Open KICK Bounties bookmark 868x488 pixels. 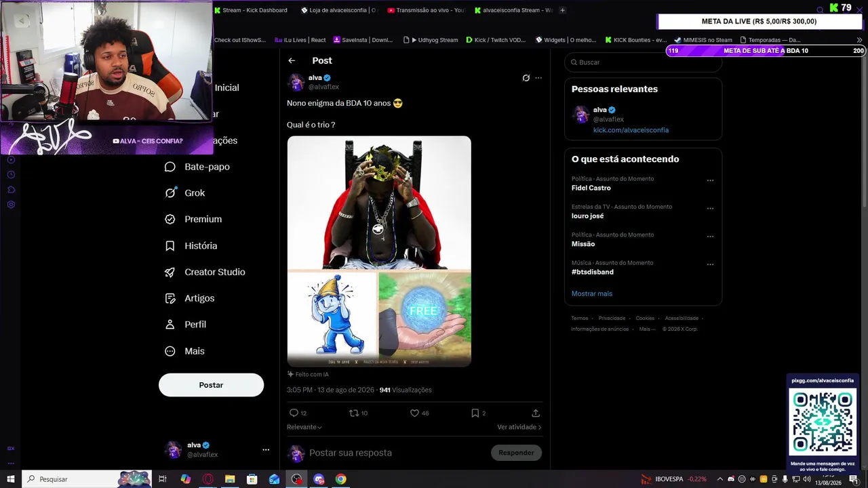[x=636, y=40]
